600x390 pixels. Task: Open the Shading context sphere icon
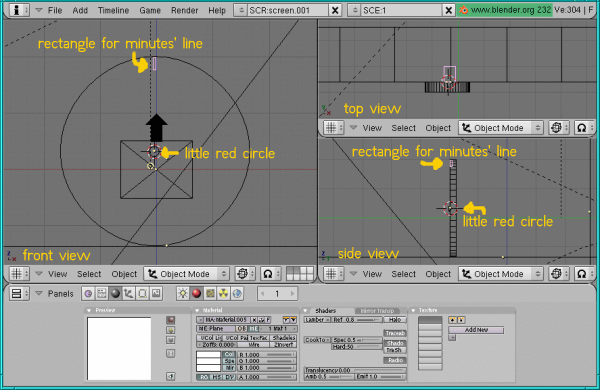point(115,294)
